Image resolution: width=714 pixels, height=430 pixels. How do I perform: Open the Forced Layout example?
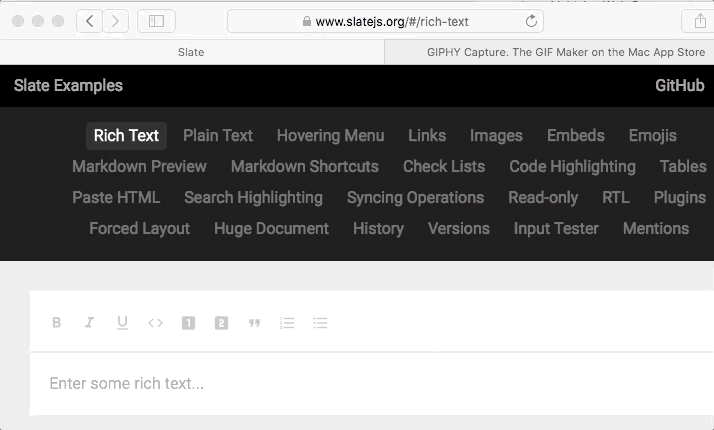pos(139,228)
